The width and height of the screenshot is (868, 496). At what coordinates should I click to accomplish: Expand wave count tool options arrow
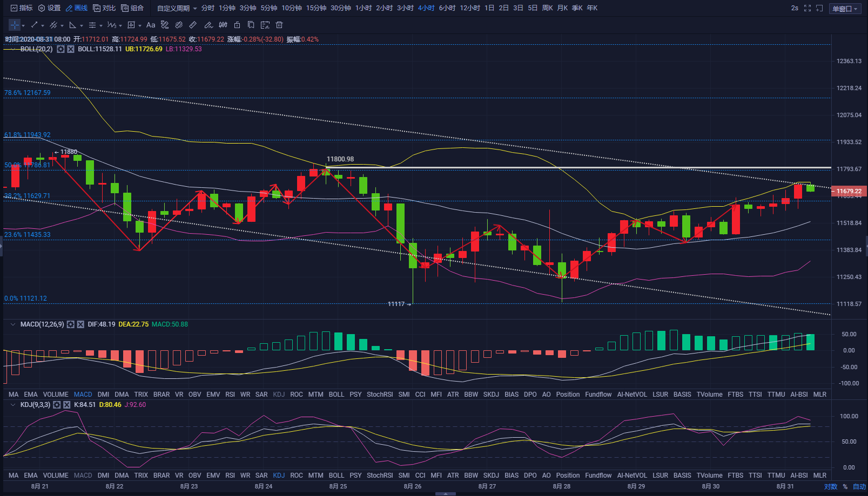tap(120, 25)
